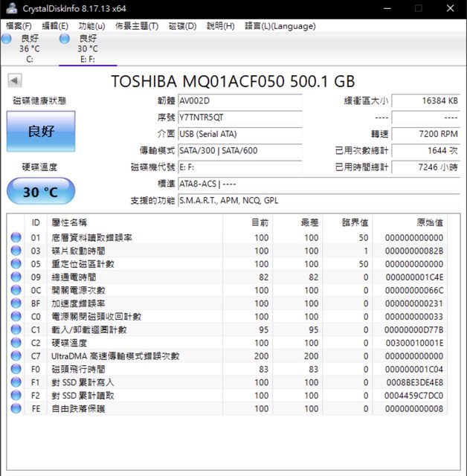Viewport: 467px width, 476px height.
Task: Click status orb for attribute 01 row
Action: 16,238
